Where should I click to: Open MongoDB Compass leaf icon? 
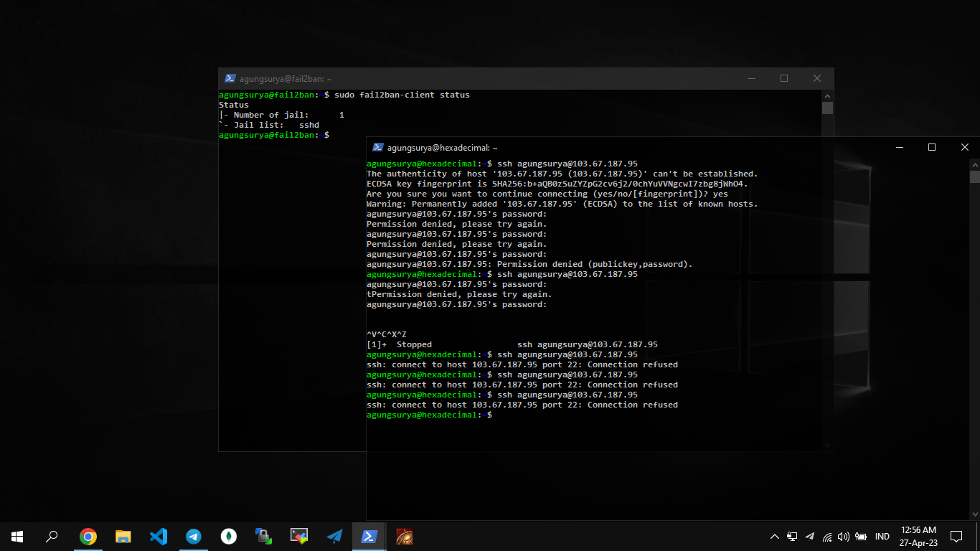point(229,536)
